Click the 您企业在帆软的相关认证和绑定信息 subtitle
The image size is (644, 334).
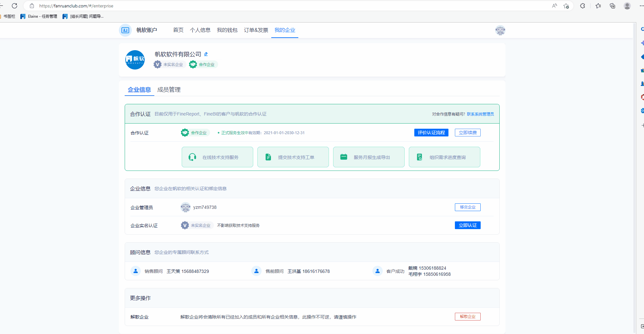click(190, 189)
